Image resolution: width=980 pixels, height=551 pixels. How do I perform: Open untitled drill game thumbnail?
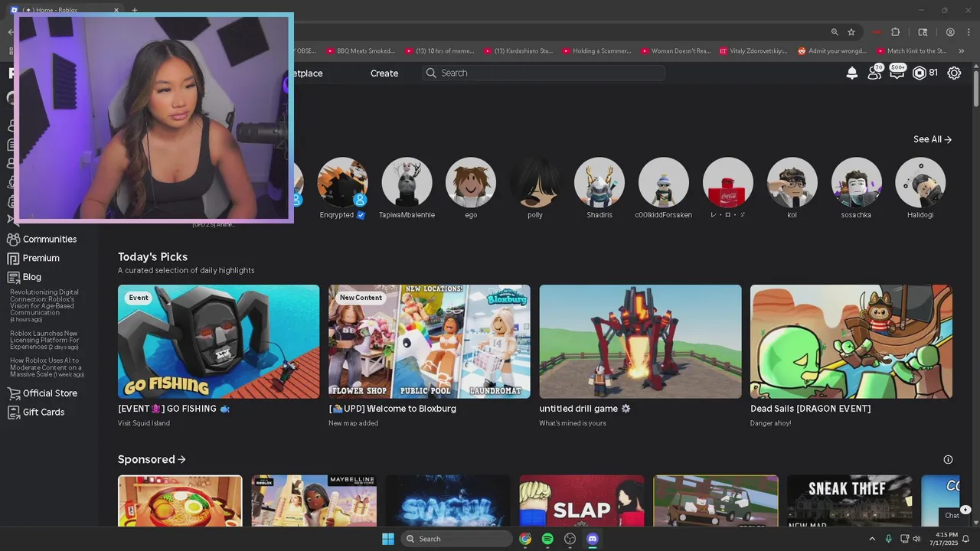[x=640, y=341]
